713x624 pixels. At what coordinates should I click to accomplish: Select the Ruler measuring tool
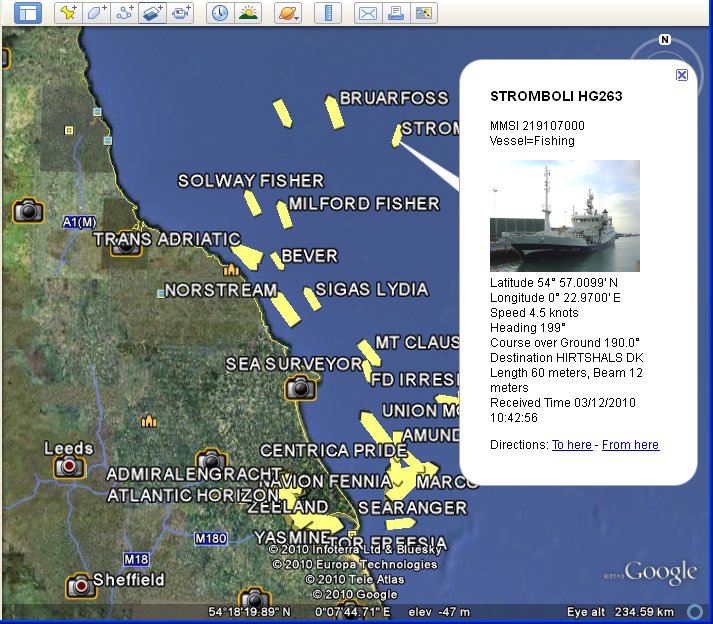coord(328,12)
